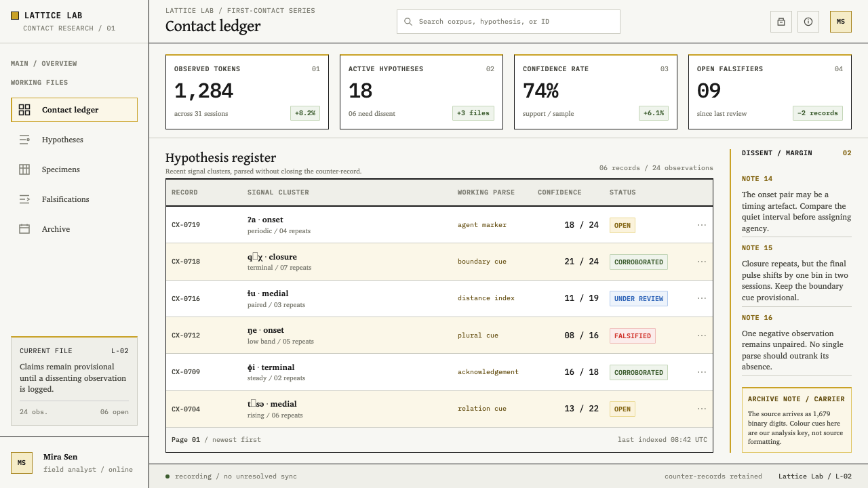Click the "agent marker" working parse

482,225
